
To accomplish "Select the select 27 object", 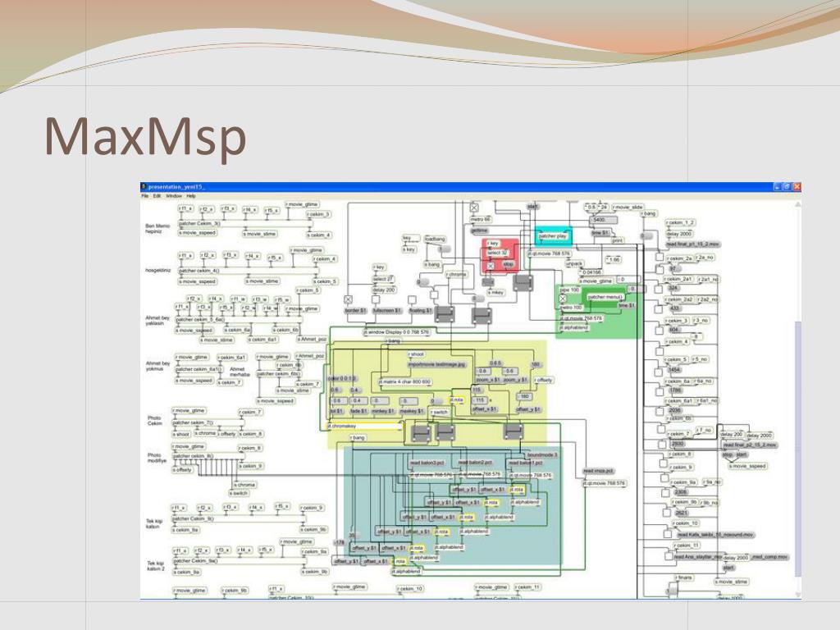I will tap(383, 279).
